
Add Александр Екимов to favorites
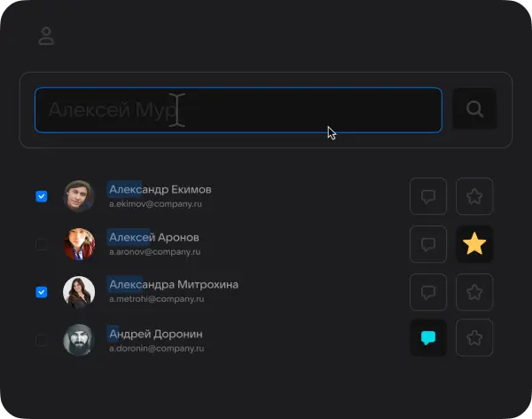pos(474,196)
